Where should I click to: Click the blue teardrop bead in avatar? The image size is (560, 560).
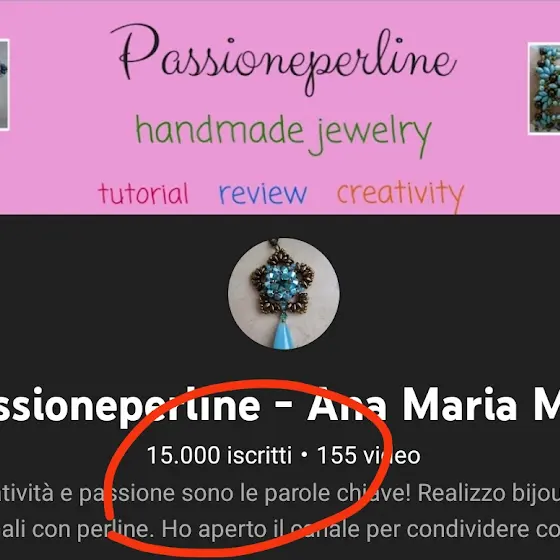click(283, 335)
